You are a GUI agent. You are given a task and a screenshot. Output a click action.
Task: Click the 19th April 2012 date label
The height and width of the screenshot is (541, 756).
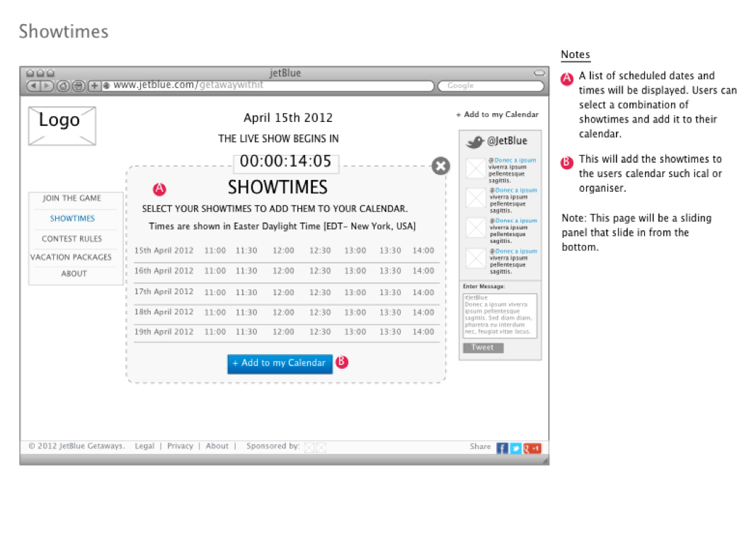(x=164, y=331)
